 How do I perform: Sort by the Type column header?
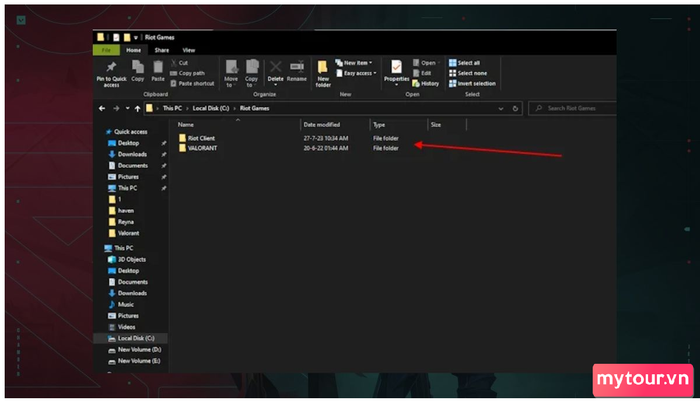(379, 125)
